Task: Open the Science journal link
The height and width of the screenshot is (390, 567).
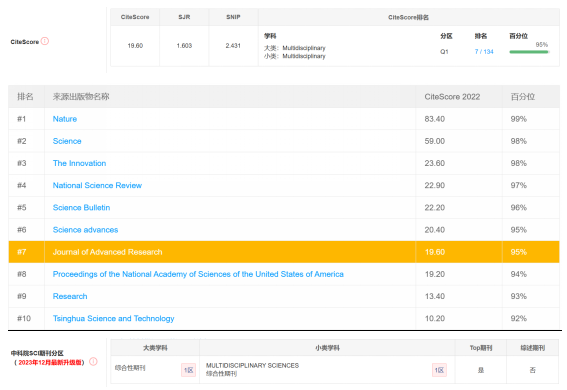Action: click(x=67, y=141)
